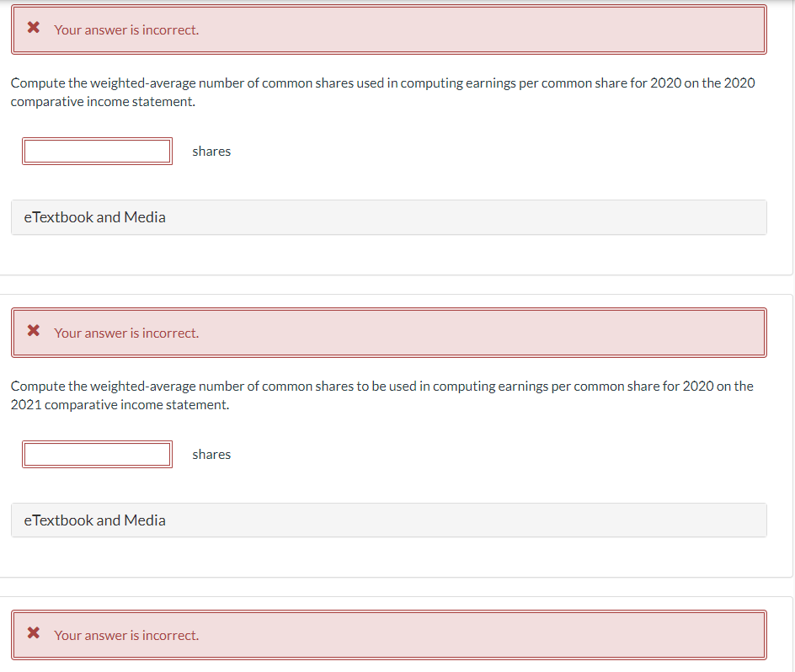Click the second 'Your answer is incorrect.' message
This screenshot has height=672, width=795.
pyautogui.click(x=126, y=333)
